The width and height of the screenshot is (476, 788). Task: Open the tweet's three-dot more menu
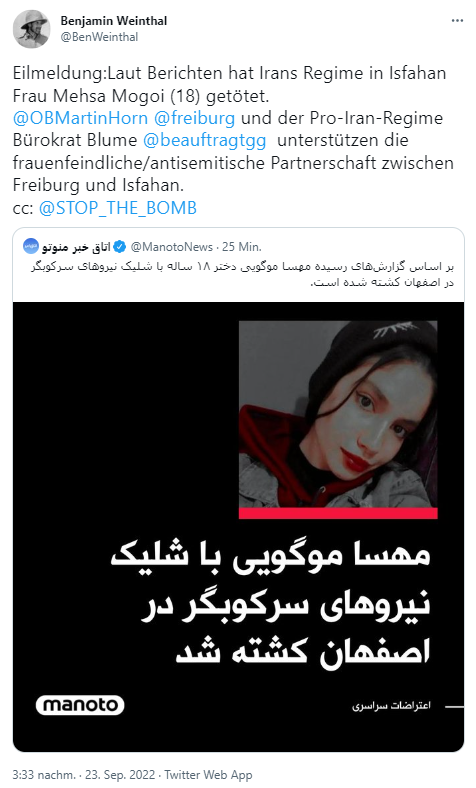[457, 21]
